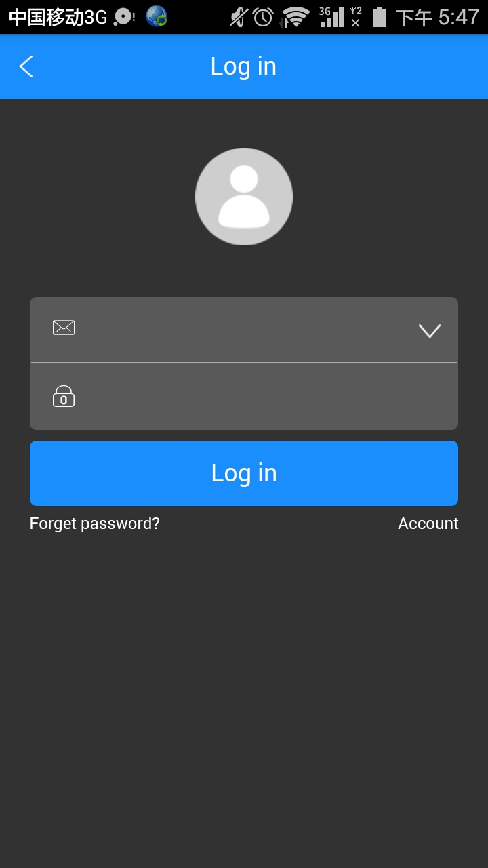Open the Forget password? link
The image size is (488, 868).
pyautogui.click(x=95, y=524)
